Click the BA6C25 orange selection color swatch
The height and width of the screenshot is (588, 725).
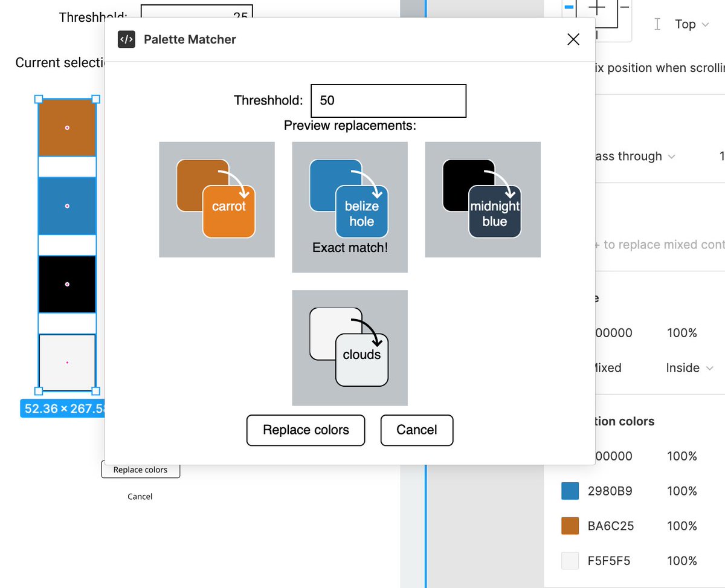[x=570, y=526]
